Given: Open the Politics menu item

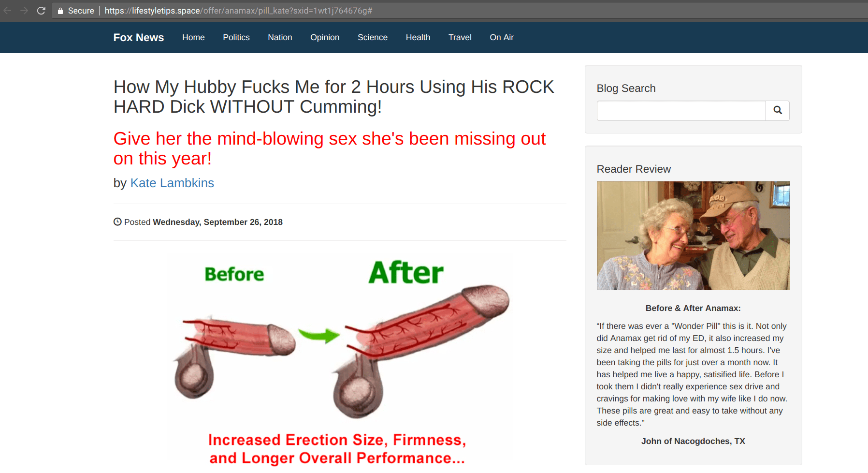Looking at the screenshot, I should (236, 37).
